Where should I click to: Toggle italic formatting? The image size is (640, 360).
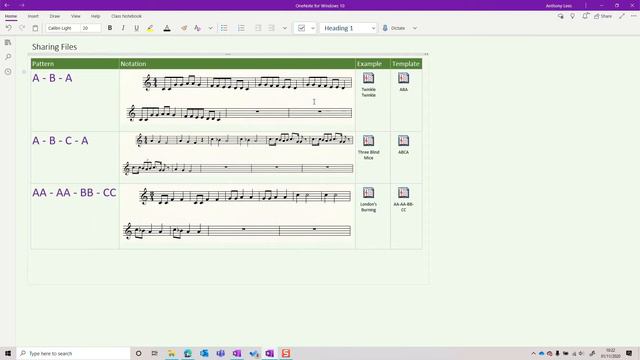[123, 28]
